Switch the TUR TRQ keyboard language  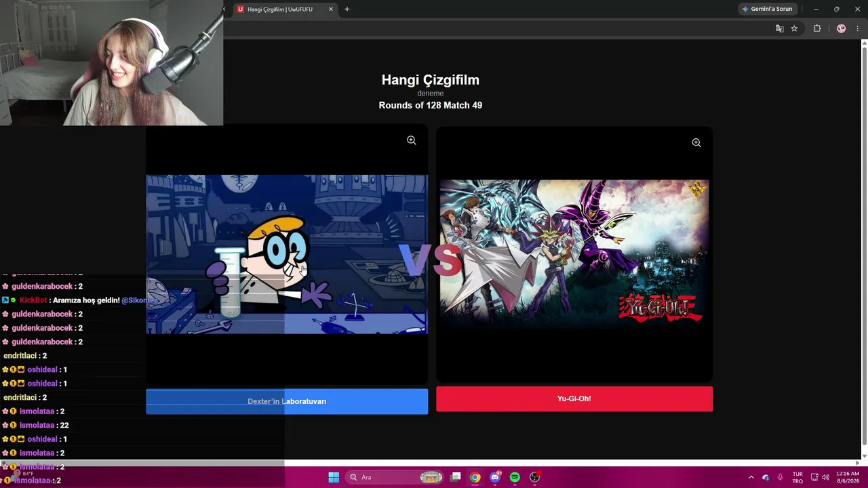(x=797, y=477)
